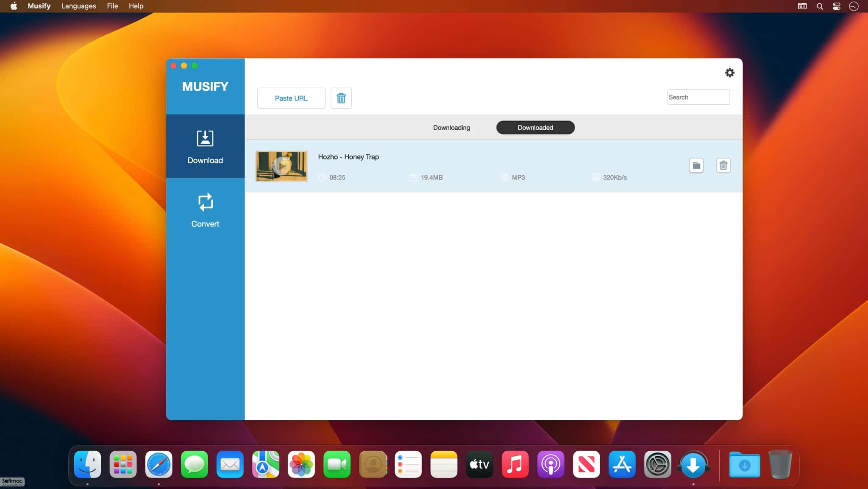Viewport: 868px width, 489px height.
Task: Open the Downloads folder in Dock
Action: pyautogui.click(x=745, y=464)
